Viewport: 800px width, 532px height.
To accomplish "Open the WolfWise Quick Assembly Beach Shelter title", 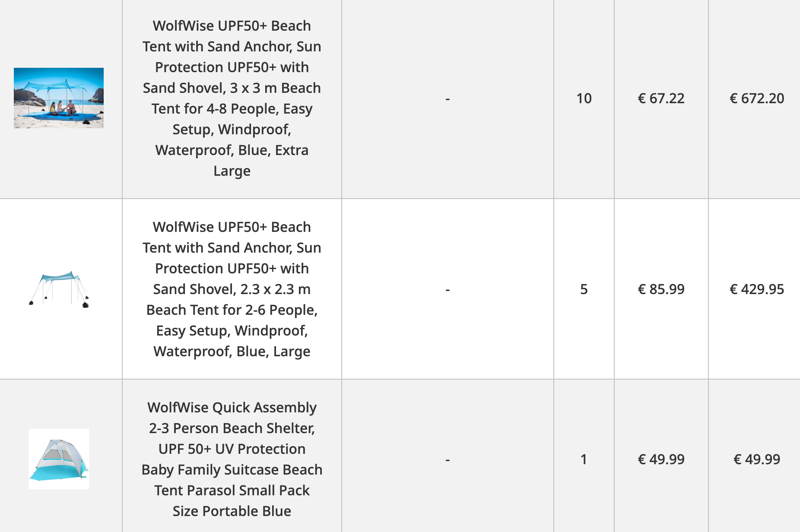I will (x=232, y=459).
